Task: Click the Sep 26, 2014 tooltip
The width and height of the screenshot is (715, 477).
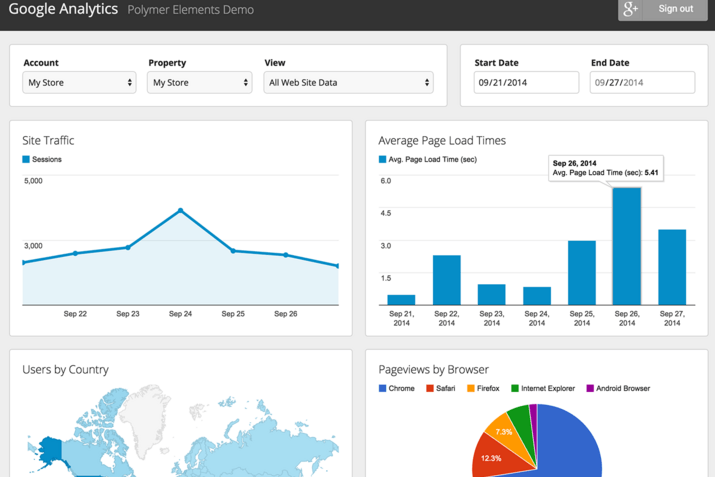Action: click(606, 168)
